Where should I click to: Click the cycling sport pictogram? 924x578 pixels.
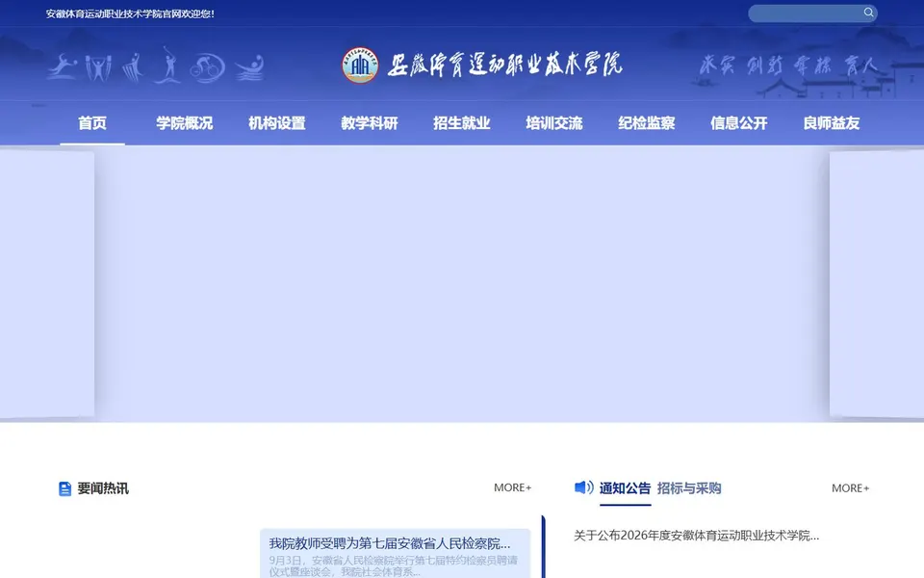208,67
